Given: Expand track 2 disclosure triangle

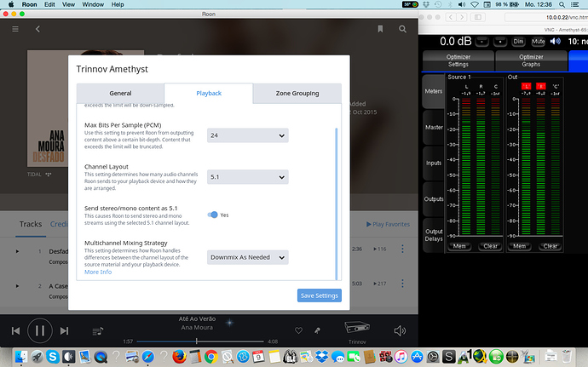Looking at the screenshot, I should [17, 286].
